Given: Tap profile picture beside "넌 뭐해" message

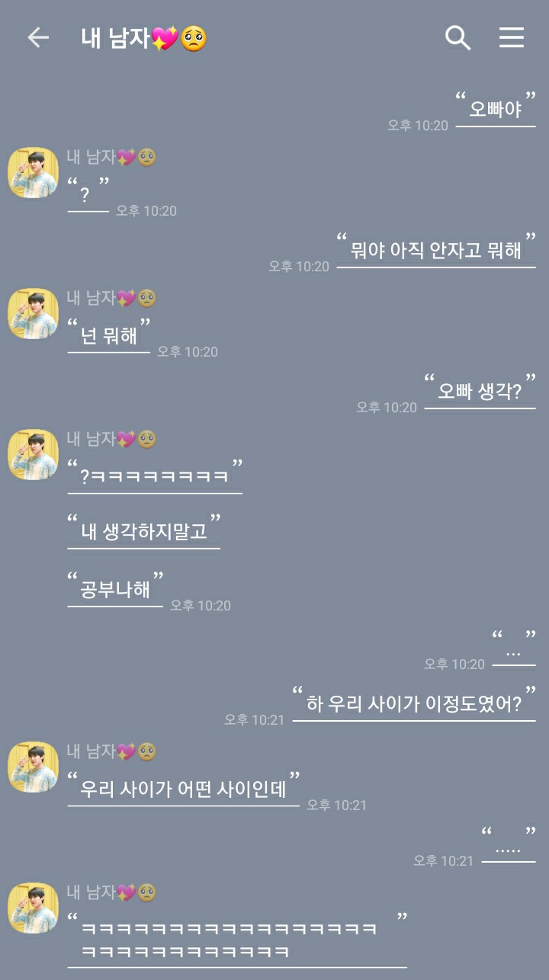Looking at the screenshot, I should point(33,313).
